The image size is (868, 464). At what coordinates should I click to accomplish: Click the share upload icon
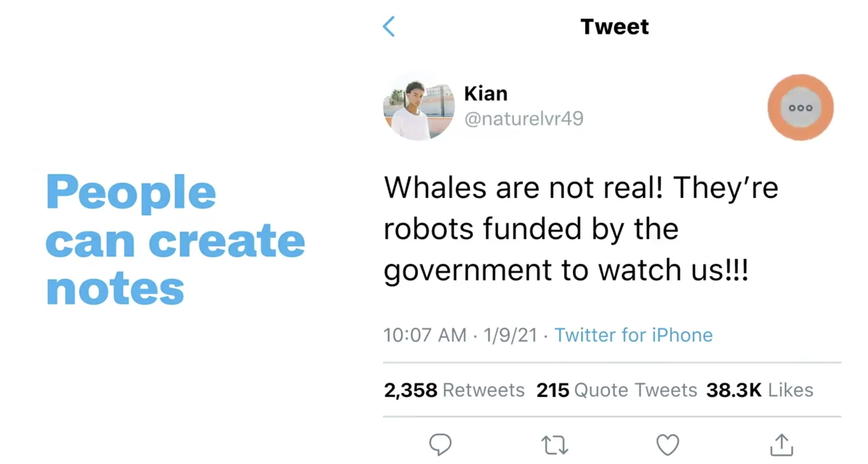pyautogui.click(x=782, y=445)
